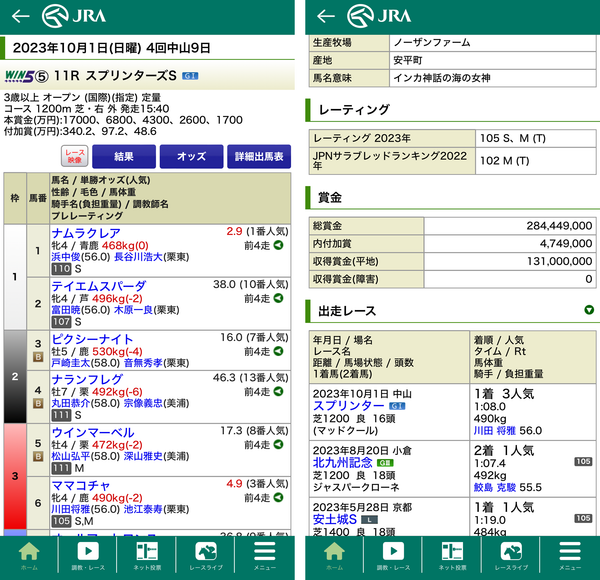The height and width of the screenshot is (580, 600).
Task: Open jockey 川田 将雅 in race history
Action: 495,431
